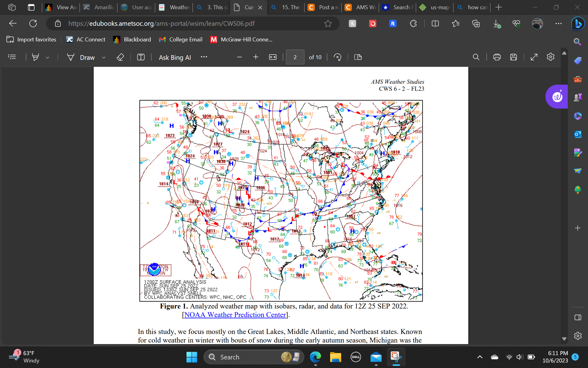The image size is (588, 368).
Task: Open more toolbar options menu
Action: (x=204, y=57)
